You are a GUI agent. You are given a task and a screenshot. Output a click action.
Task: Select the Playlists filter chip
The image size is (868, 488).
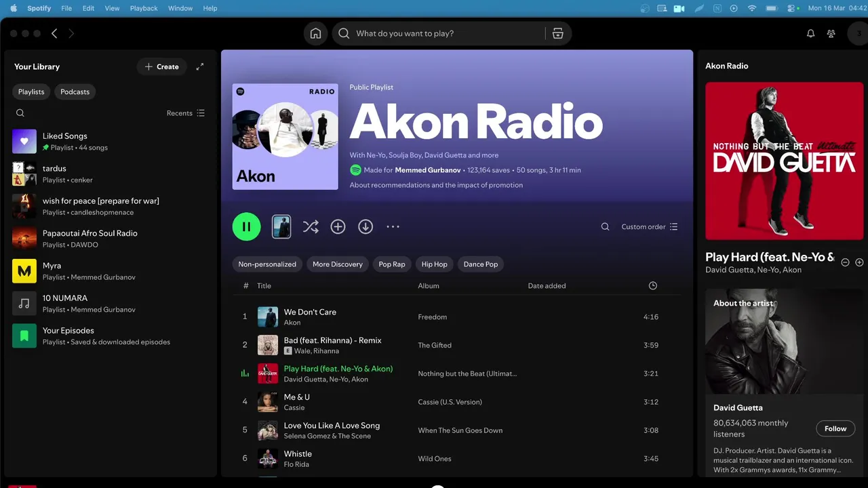[x=31, y=91]
